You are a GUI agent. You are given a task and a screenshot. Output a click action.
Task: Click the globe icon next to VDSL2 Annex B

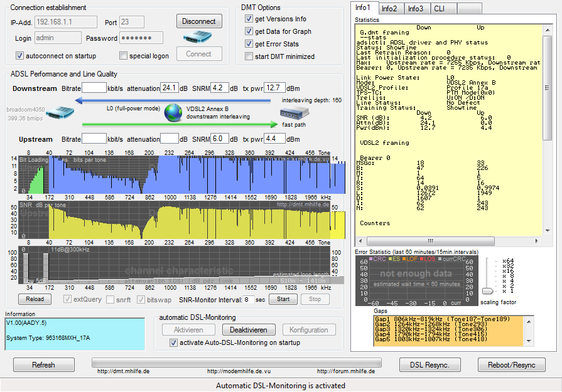point(173,113)
